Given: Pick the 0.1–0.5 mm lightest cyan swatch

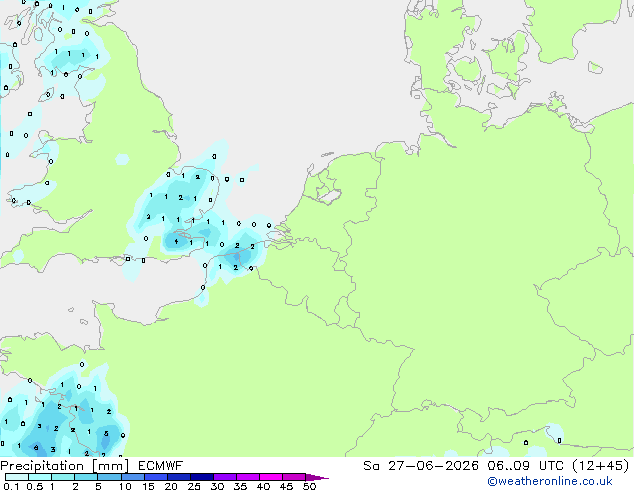Looking at the screenshot, I should 17,477.
